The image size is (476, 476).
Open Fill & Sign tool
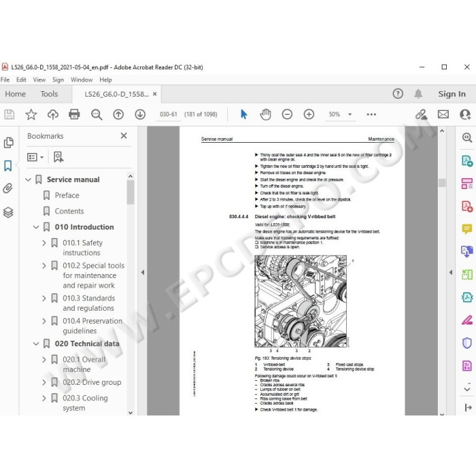(467, 320)
